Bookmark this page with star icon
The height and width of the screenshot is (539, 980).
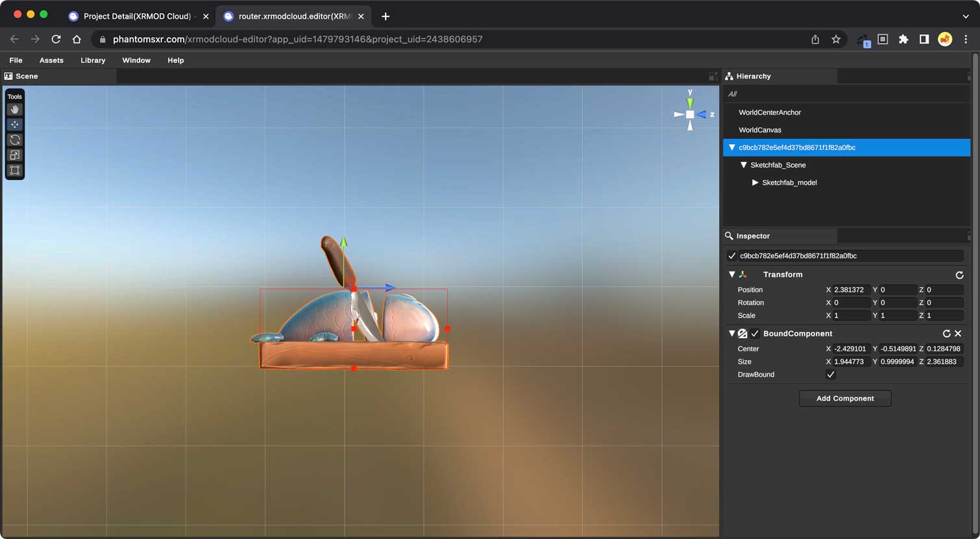point(836,39)
